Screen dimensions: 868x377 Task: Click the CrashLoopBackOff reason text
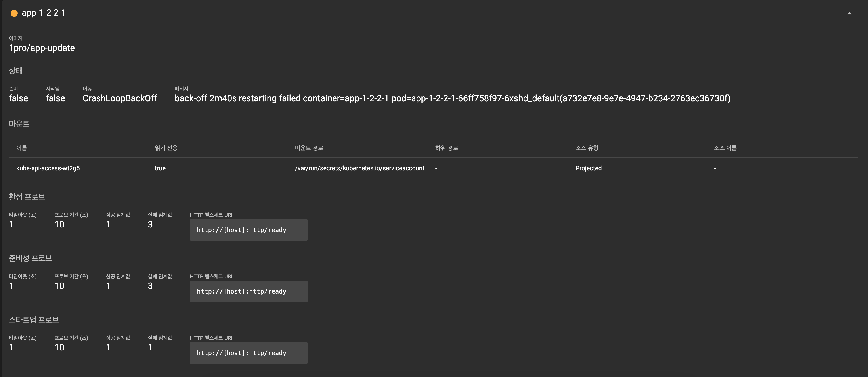tap(120, 98)
